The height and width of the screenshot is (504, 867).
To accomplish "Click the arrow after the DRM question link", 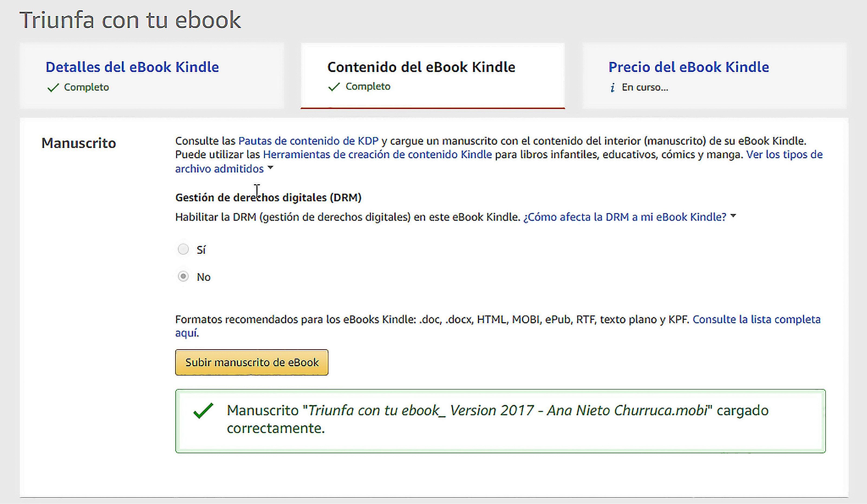I will tap(733, 216).
